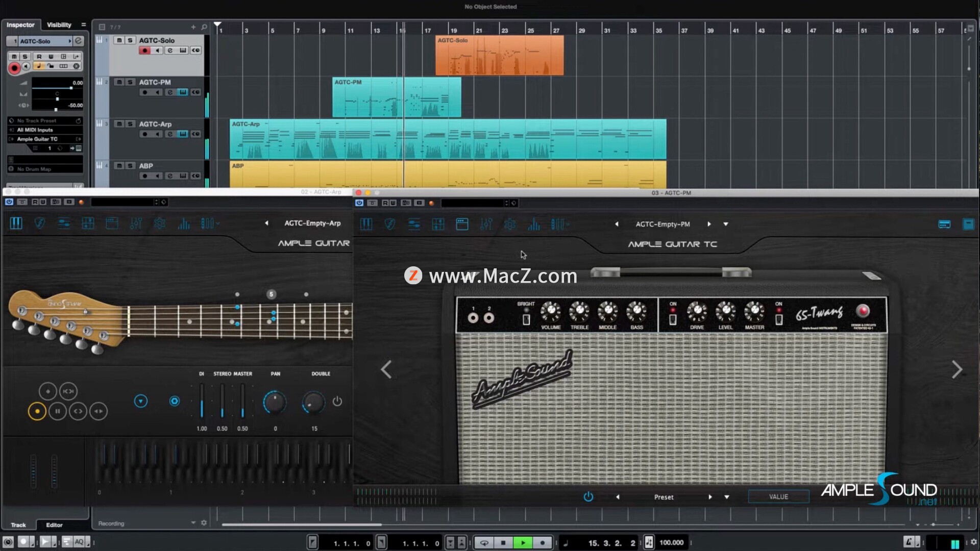Image resolution: width=980 pixels, height=551 pixels.
Task: Open amp Preset dropdown at plugin bottom
Action: click(727, 497)
